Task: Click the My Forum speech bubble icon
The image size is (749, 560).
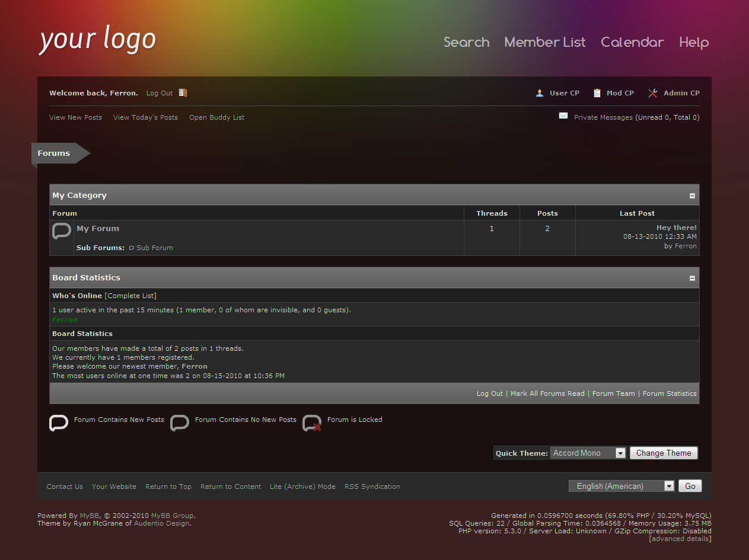Action: point(62,231)
